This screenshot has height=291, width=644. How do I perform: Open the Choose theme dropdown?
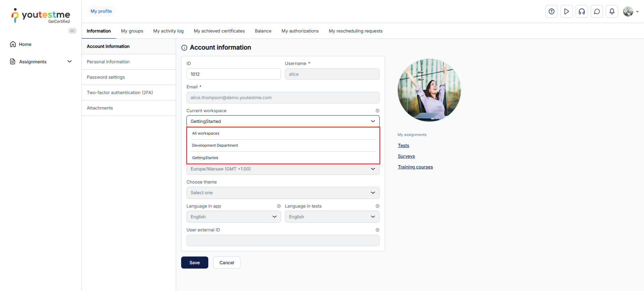(283, 193)
